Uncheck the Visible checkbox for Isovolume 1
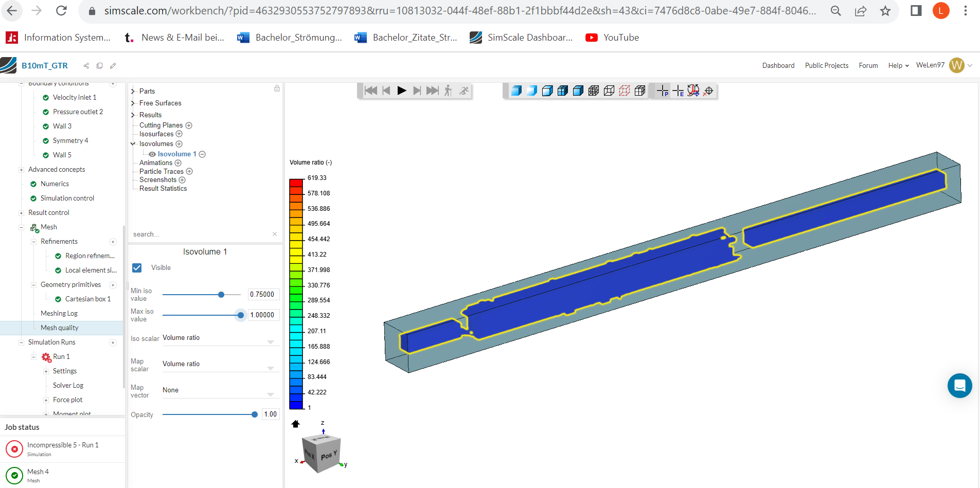This screenshot has height=488, width=980. (137, 268)
